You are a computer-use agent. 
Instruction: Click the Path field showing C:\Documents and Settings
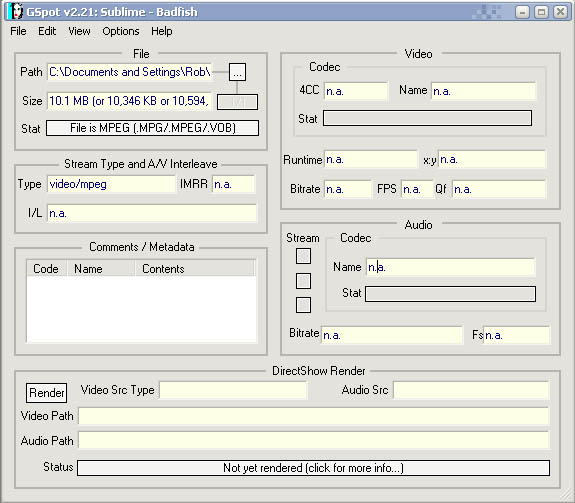(129, 72)
